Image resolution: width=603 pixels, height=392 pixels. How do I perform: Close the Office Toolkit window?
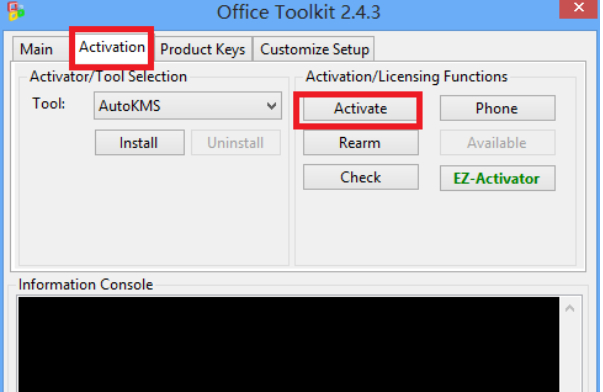pyautogui.click(x=578, y=8)
